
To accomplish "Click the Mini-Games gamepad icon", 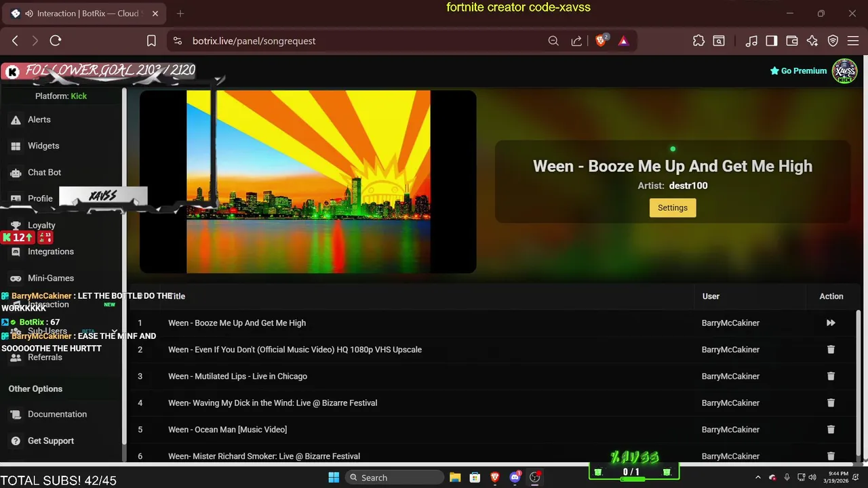I will [16, 278].
